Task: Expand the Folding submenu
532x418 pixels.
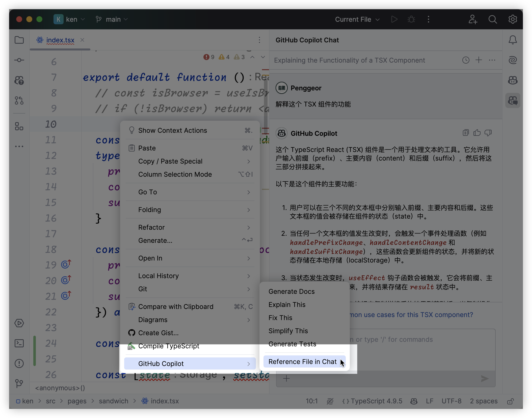Action: tap(190, 210)
